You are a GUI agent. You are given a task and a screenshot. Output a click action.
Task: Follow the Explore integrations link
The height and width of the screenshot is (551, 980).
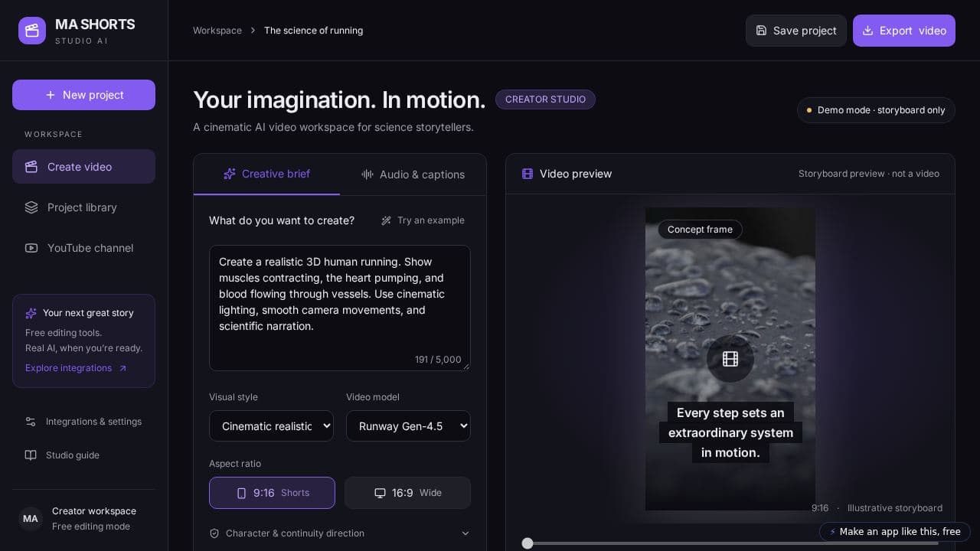coord(76,368)
